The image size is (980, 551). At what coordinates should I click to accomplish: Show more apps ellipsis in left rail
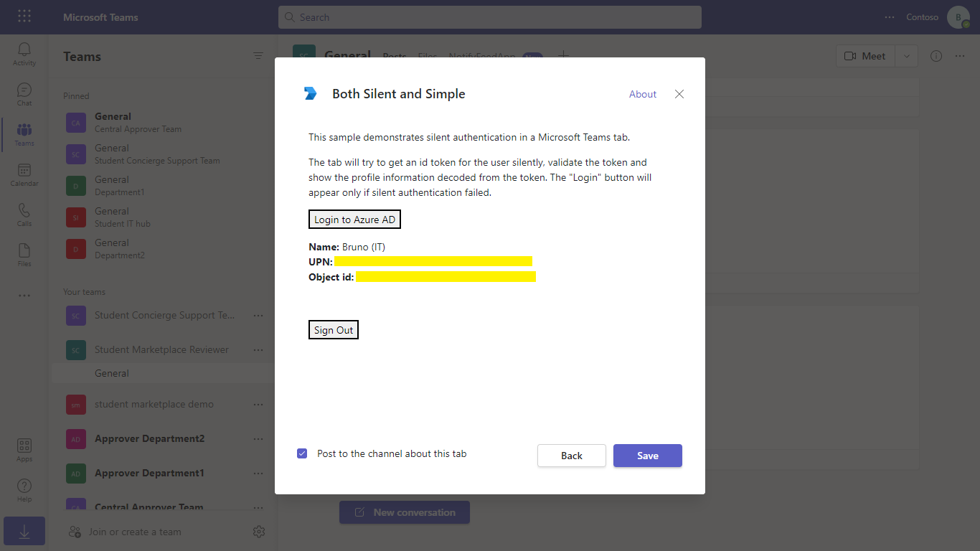click(24, 296)
